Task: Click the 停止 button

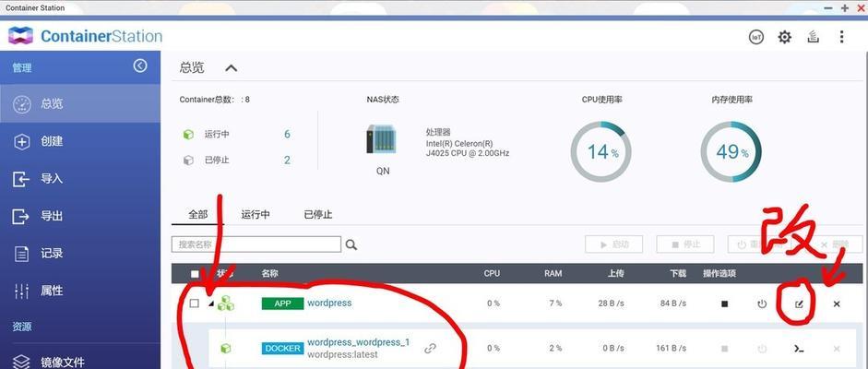Action: pyautogui.click(x=685, y=244)
